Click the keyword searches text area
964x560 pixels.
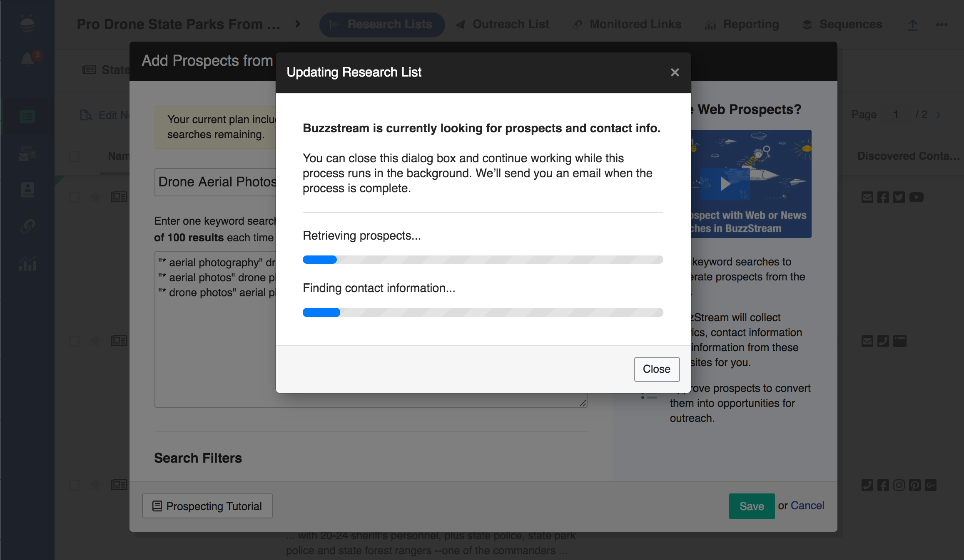pyautogui.click(x=215, y=329)
